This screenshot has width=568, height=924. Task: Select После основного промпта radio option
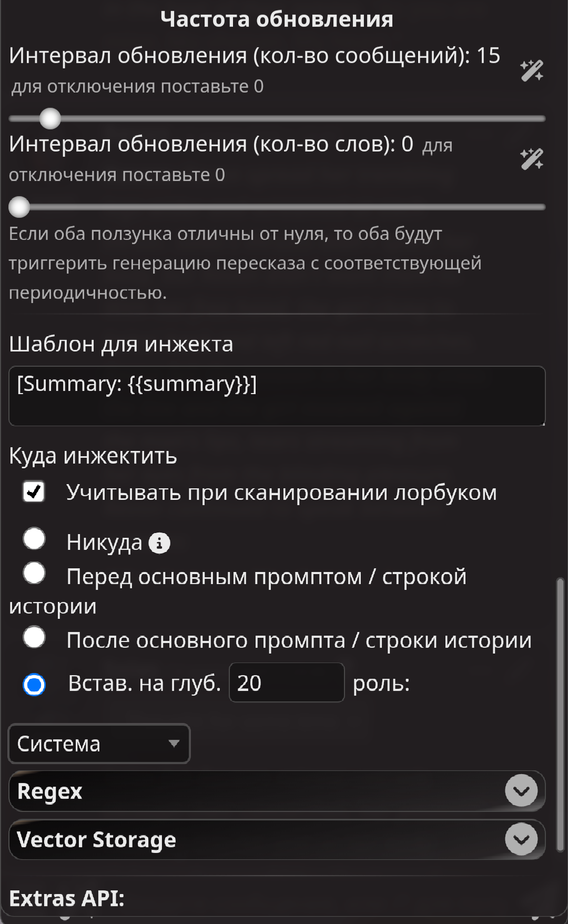[34, 637]
